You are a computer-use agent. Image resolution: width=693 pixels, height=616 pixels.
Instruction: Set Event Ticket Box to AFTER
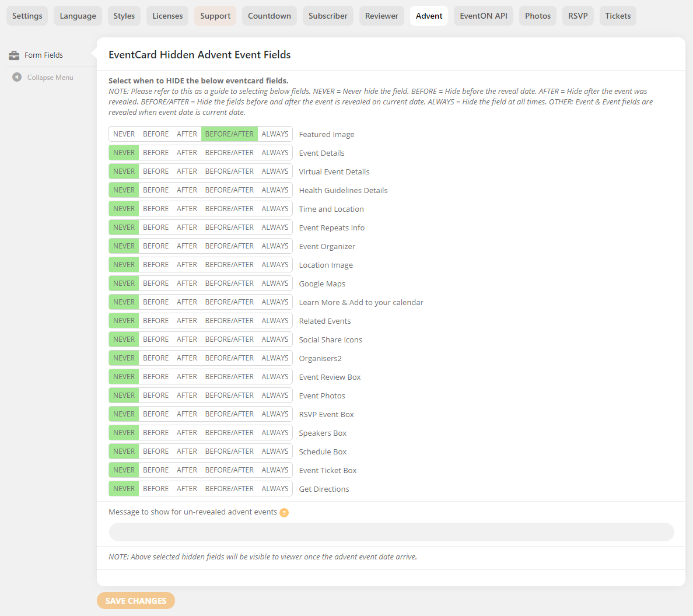pos(187,470)
